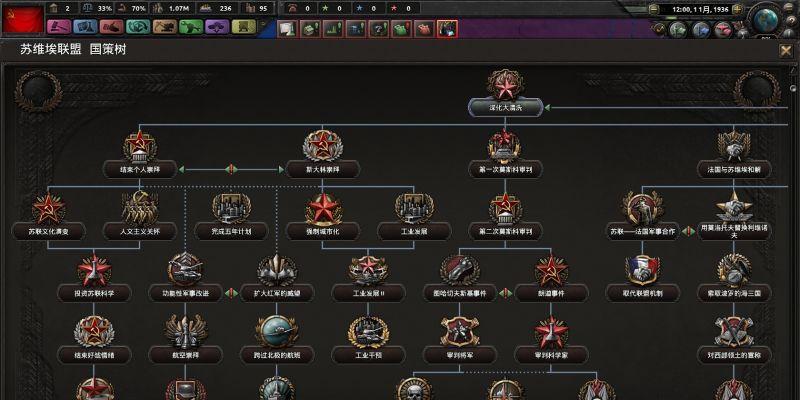Click the question mark alert icon

point(379,29)
